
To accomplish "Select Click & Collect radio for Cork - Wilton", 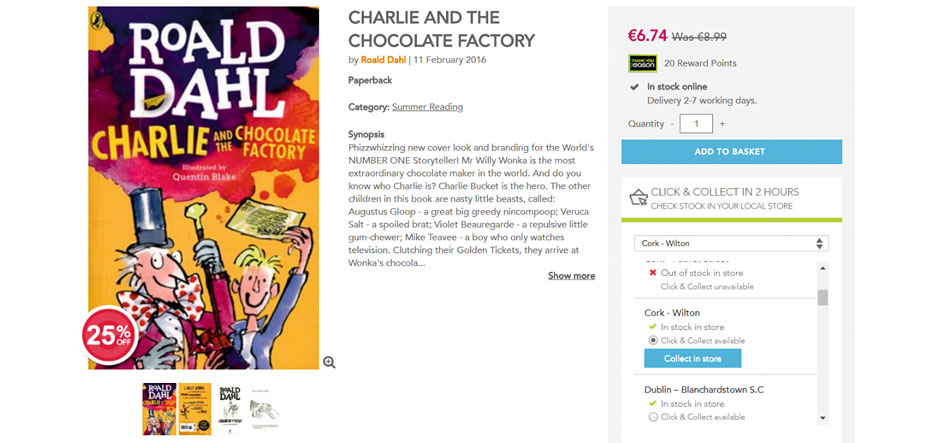I will 653,341.
